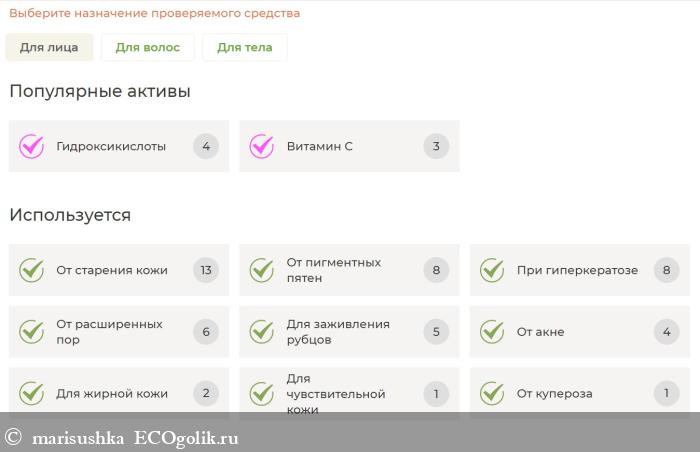This screenshot has width=700, height=452.
Task: Toggle the pink Витамин С checkmark
Action: coord(262,146)
